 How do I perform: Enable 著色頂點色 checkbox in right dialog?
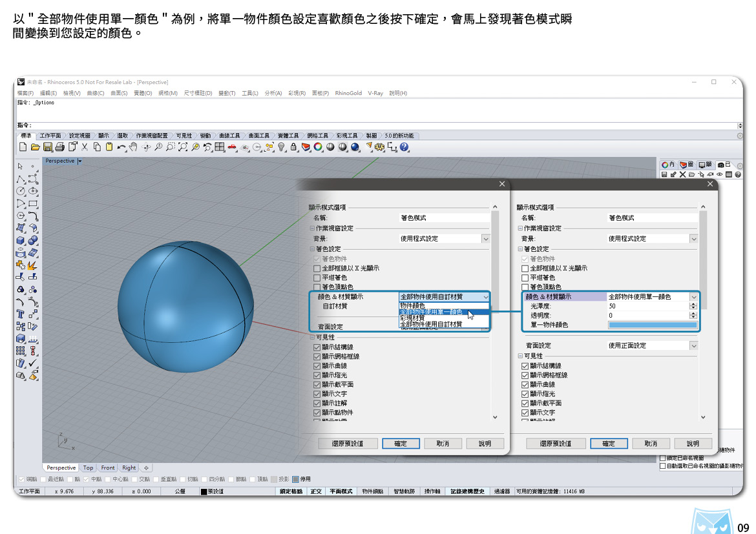click(525, 287)
